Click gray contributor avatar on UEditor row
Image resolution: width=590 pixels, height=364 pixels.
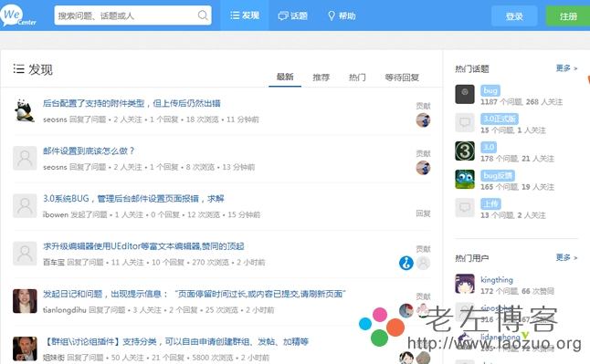[x=423, y=263]
